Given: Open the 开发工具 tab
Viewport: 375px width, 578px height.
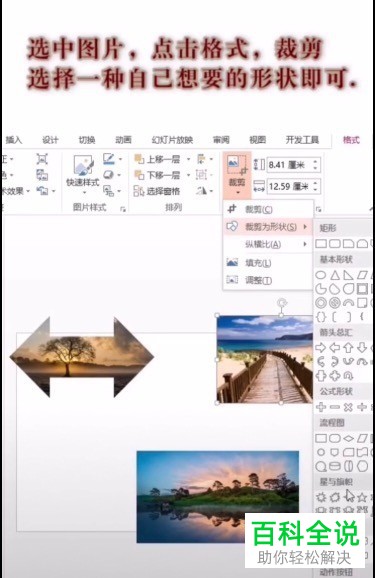Looking at the screenshot, I should click(x=302, y=140).
